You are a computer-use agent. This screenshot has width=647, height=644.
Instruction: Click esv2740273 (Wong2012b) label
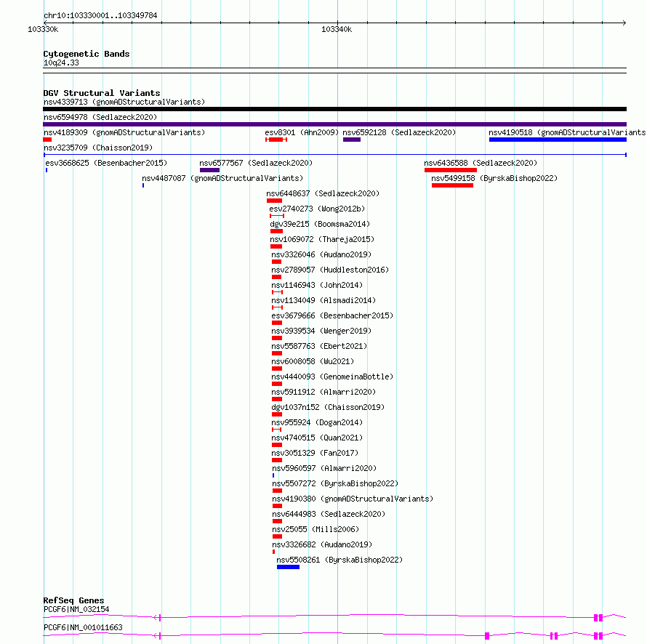(x=317, y=209)
